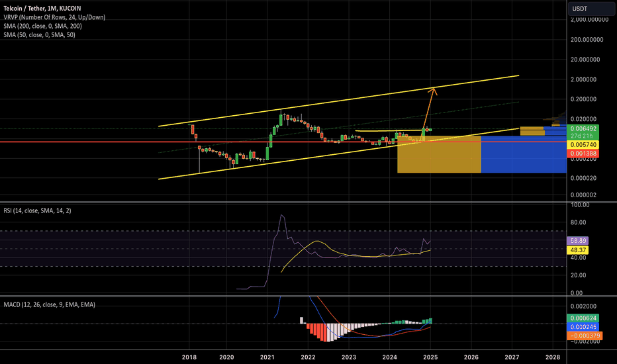The image size is (617, 364).
Task: Click 2020 on the time axis
Action: [226, 357]
